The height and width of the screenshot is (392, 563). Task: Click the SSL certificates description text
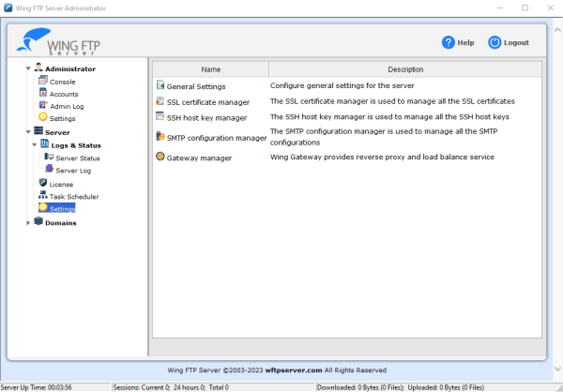392,101
